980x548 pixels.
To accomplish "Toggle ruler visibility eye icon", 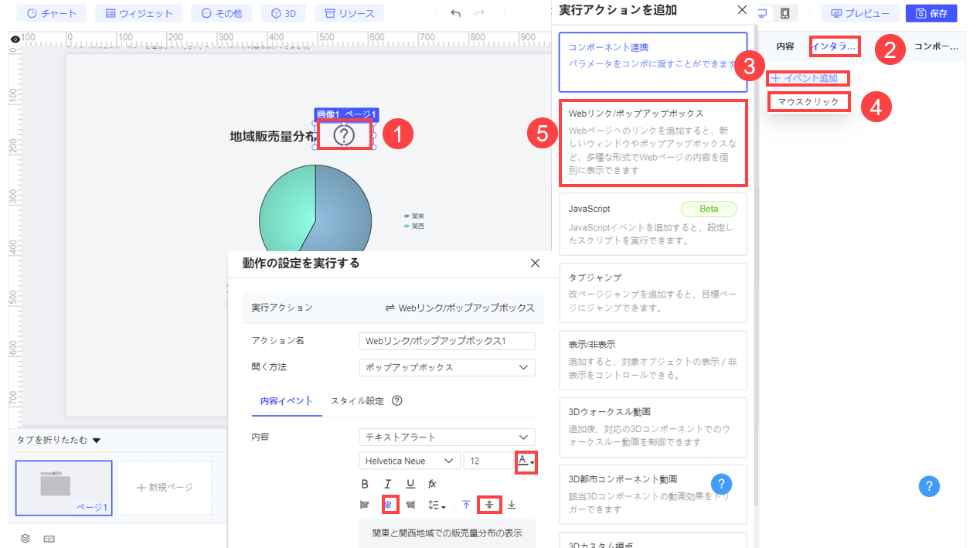I will point(15,39).
